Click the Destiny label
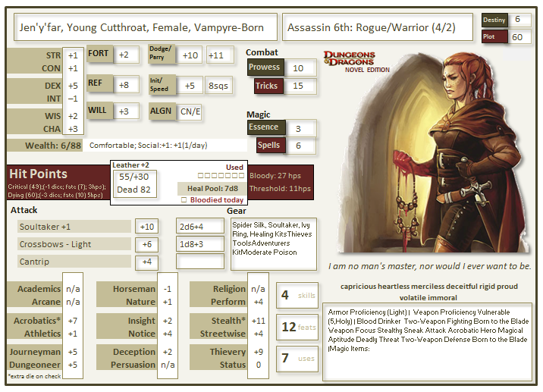Viewport: 543px width, 392px height. (x=493, y=20)
